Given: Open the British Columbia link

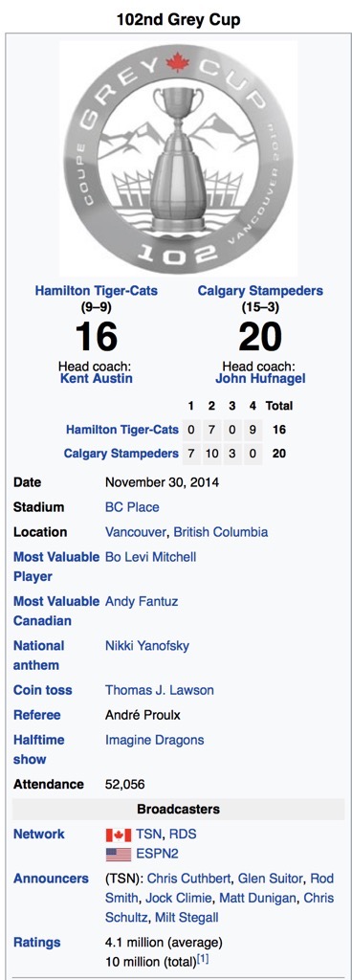Looking at the screenshot, I should coord(221,532).
